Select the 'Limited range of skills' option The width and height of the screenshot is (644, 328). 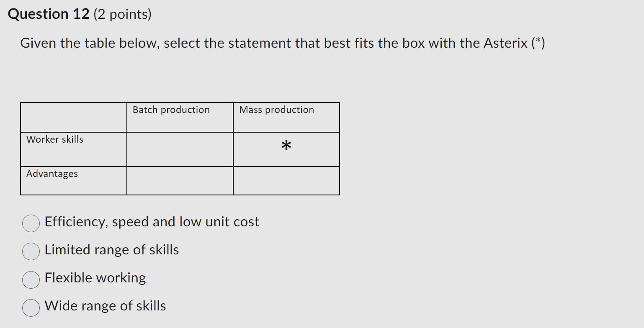click(31, 251)
